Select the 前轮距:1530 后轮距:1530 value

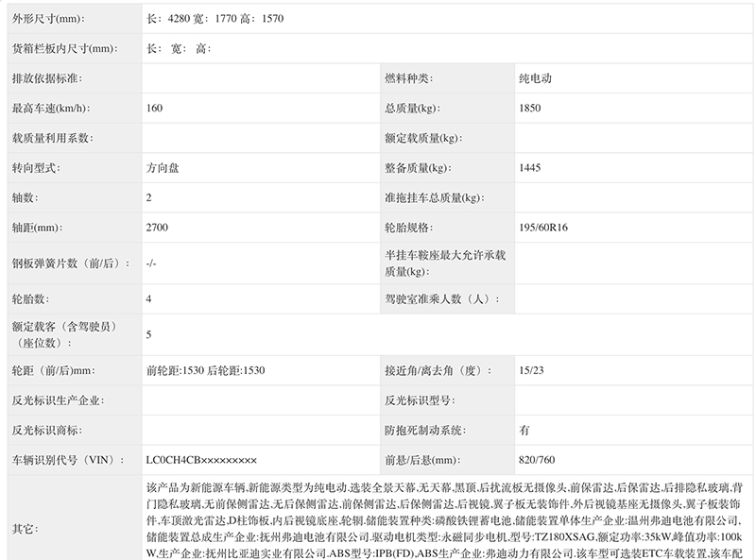(205, 370)
